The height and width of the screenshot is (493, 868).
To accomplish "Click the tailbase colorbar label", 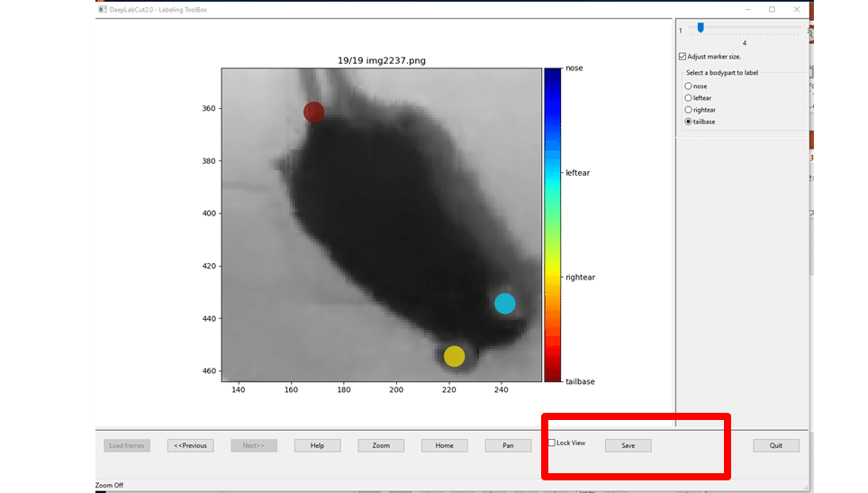I will pyautogui.click(x=580, y=381).
